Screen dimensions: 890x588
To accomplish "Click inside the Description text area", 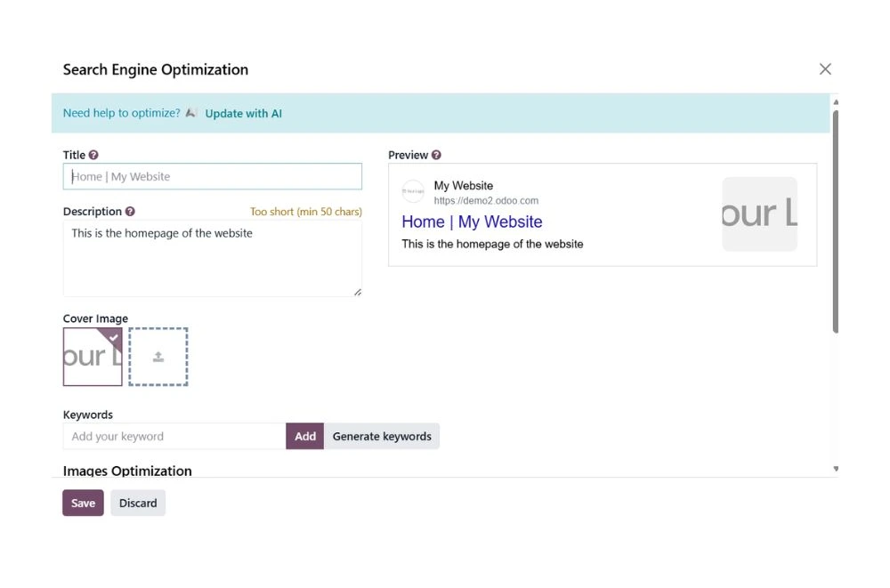I will [213, 258].
